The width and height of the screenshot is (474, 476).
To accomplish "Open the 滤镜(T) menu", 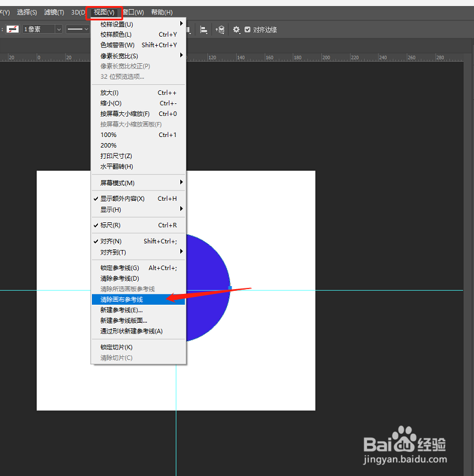I will point(54,12).
